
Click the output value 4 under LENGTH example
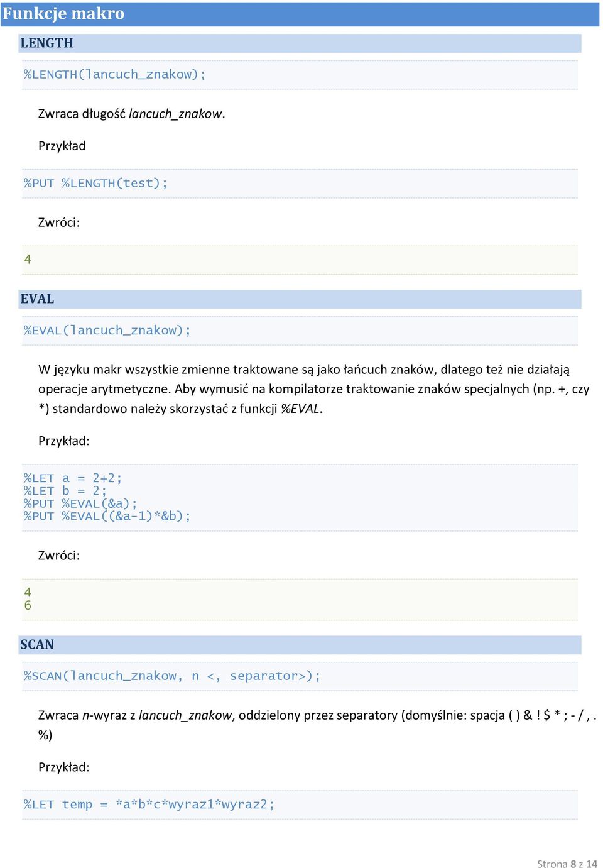pyautogui.click(x=28, y=259)
